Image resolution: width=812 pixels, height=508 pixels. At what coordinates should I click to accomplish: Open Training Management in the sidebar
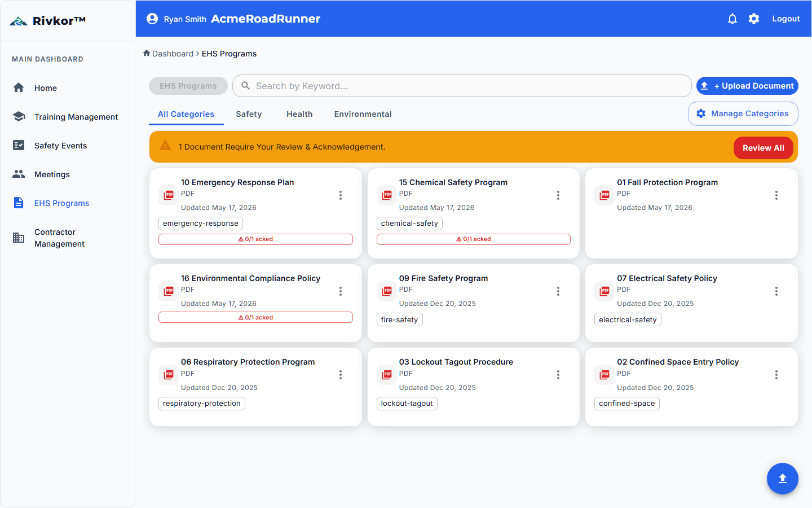point(68,116)
